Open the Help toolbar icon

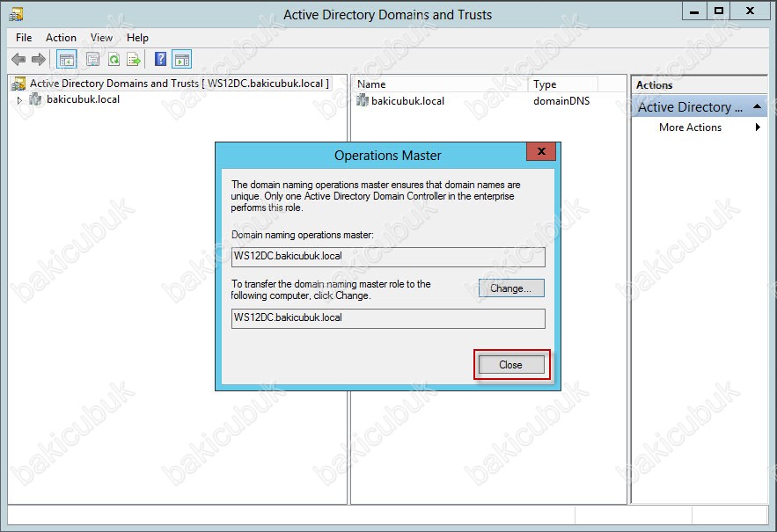pos(160,60)
